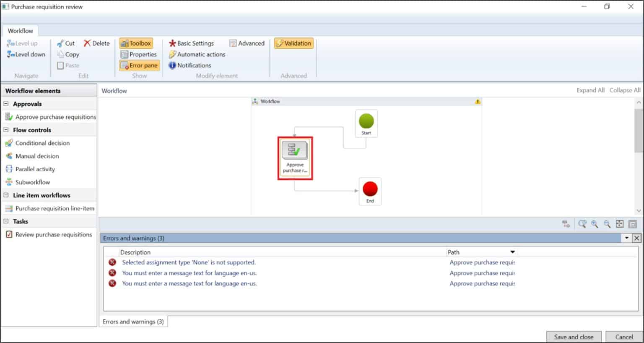Open the Path column filter dropdown
Image resolution: width=644 pixels, height=343 pixels.
point(512,252)
